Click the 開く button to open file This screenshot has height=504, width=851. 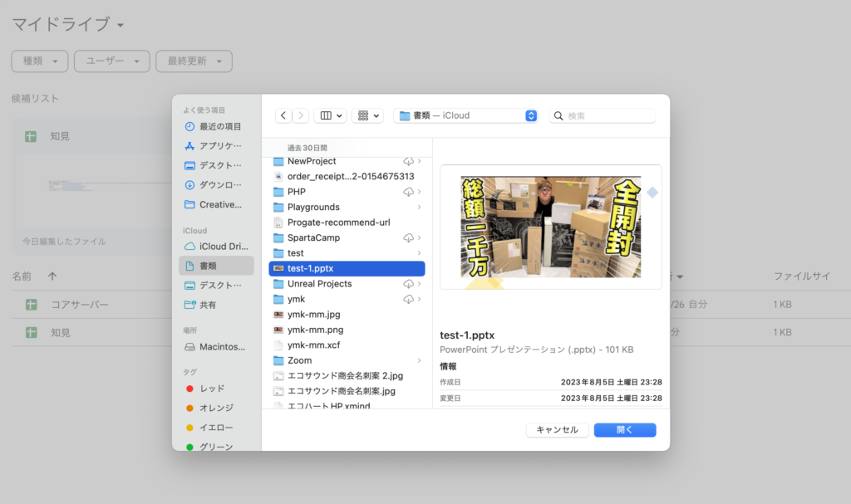click(625, 430)
